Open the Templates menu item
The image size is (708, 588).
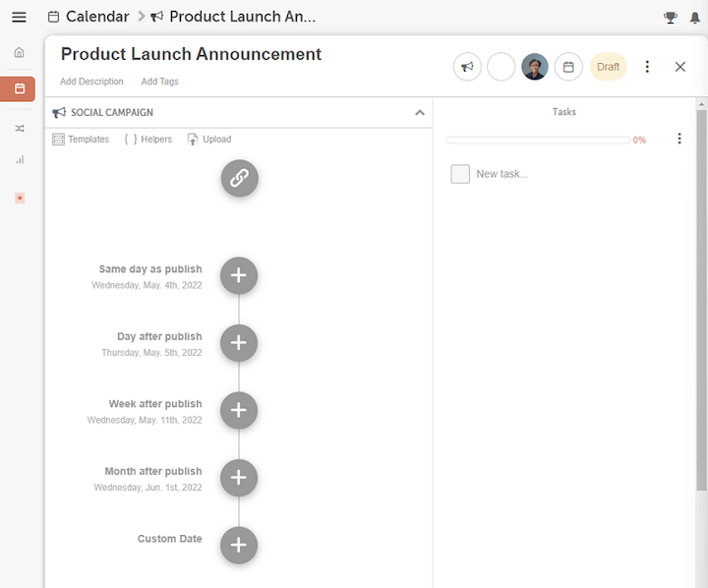click(81, 140)
